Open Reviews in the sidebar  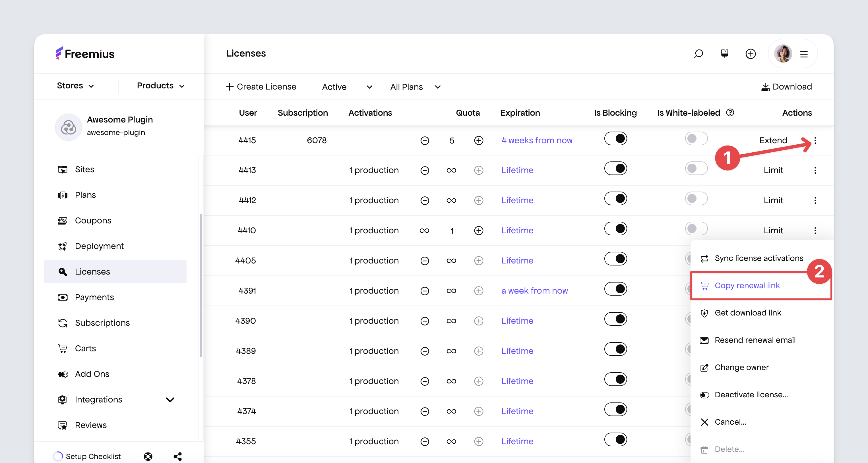tap(115, 425)
